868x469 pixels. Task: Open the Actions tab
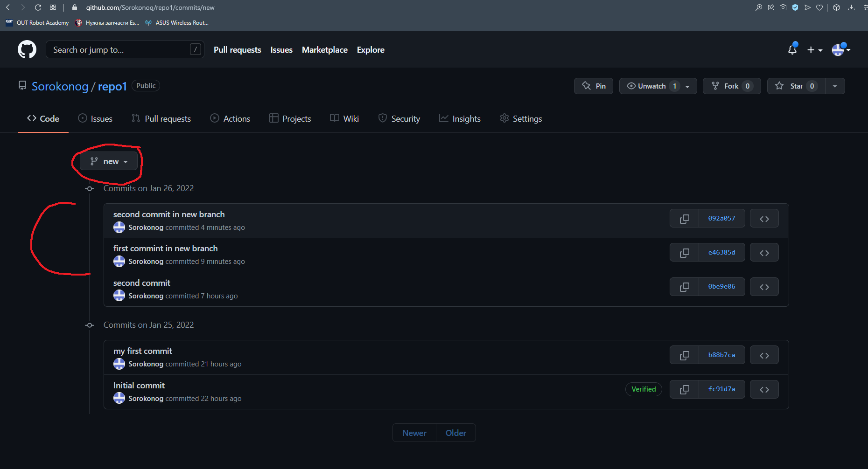tap(230, 119)
